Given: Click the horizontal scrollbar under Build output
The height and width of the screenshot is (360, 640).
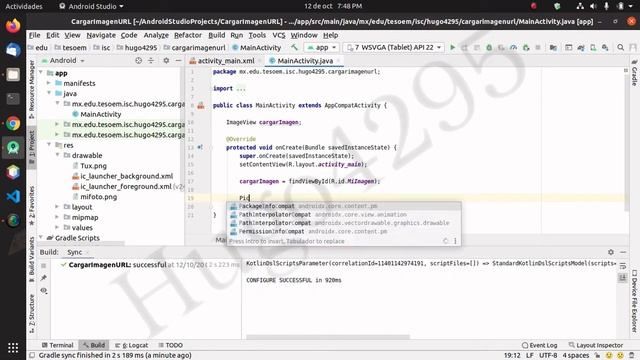Looking at the screenshot, I should click(x=327, y=337).
